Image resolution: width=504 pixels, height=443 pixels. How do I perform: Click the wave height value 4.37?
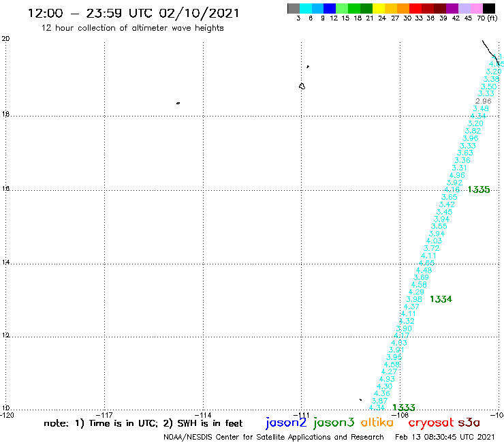(x=411, y=307)
